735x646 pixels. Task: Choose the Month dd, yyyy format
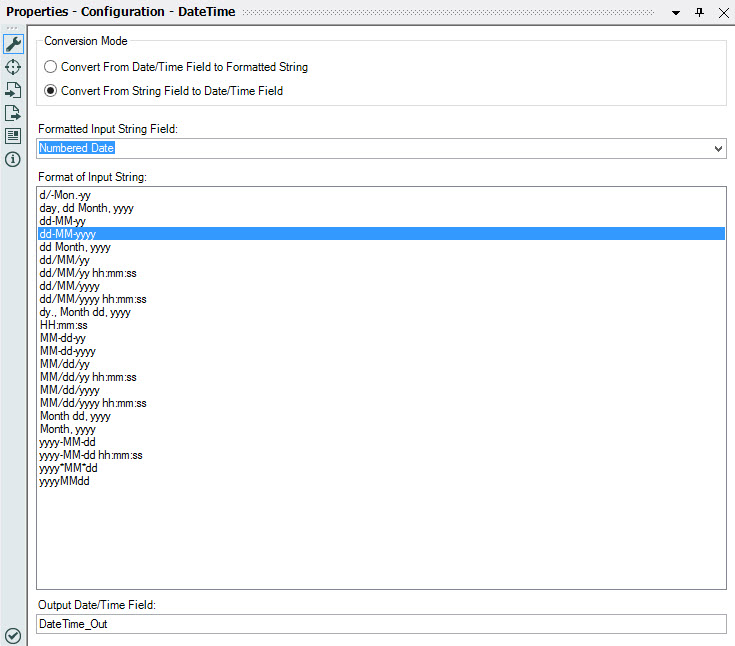[75, 416]
